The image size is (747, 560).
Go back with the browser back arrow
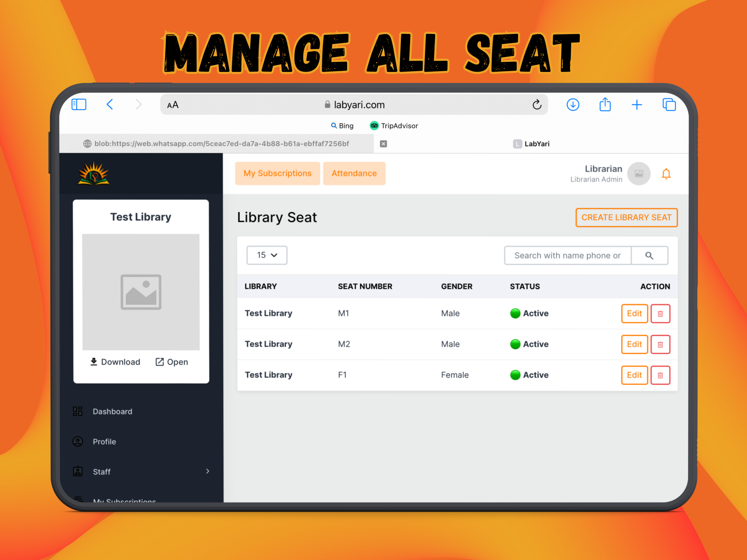point(110,104)
